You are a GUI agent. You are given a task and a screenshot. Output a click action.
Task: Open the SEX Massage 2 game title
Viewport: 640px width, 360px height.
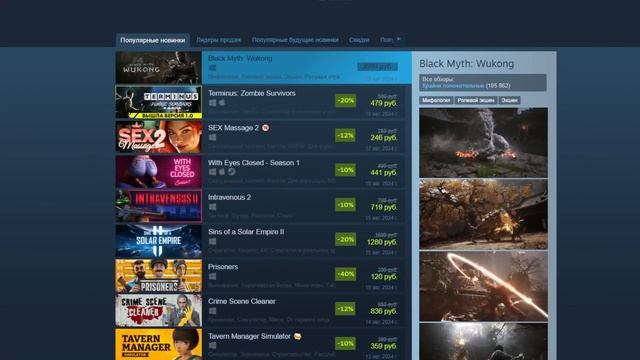click(233, 128)
